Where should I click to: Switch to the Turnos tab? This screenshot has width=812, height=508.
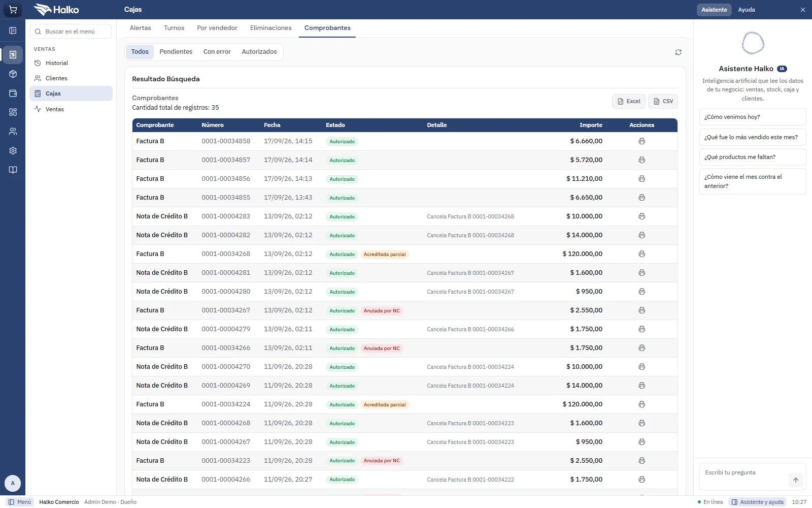pyautogui.click(x=174, y=28)
